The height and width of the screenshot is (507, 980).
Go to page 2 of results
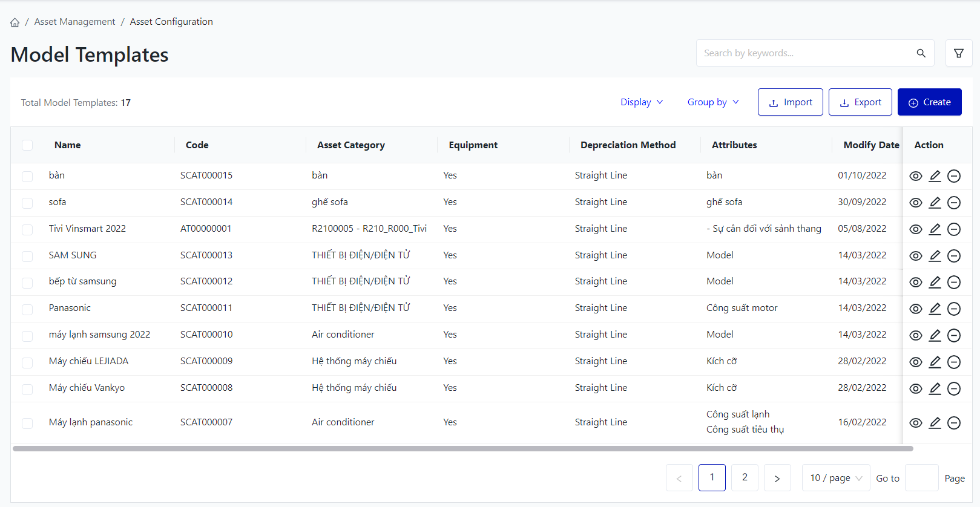point(745,477)
